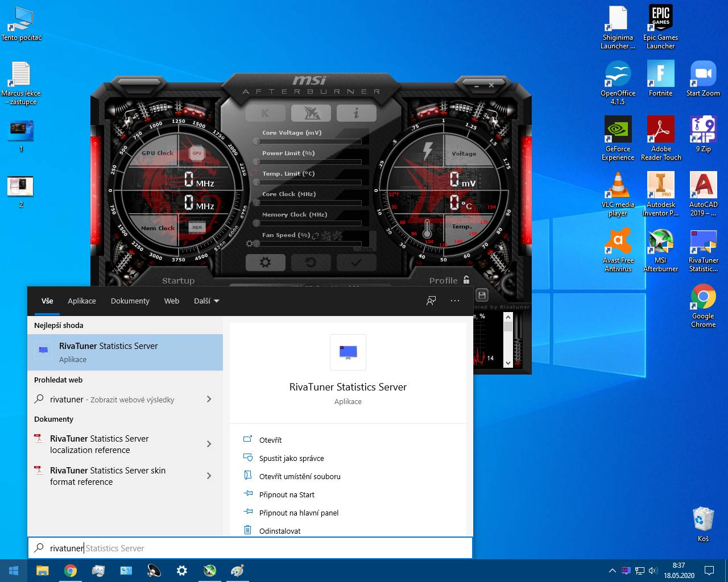The height and width of the screenshot is (582, 728).
Task: Select the Avast Free Antivirus desktop icon
Action: tap(618, 250)
